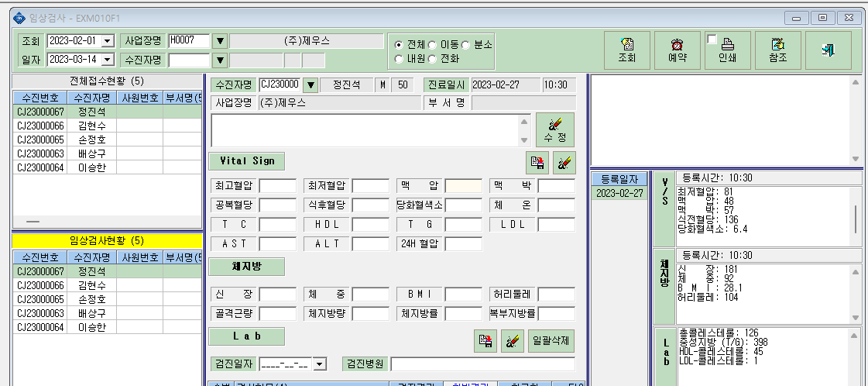
Task: Click the 최고혈압 input field
Action: pyautogui.click(x=278, y=185)
